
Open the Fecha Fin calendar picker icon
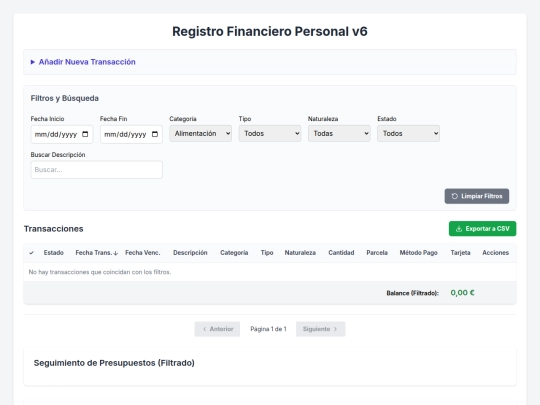[155, 134]
